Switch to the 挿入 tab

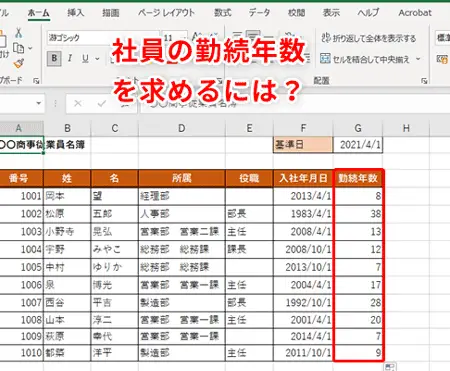coord(76,13)
